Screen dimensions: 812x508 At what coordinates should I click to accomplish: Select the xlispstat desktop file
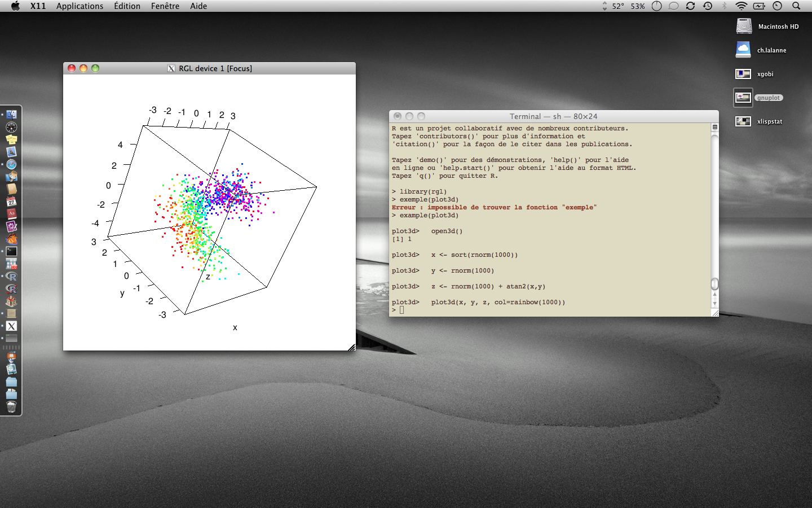743,121
